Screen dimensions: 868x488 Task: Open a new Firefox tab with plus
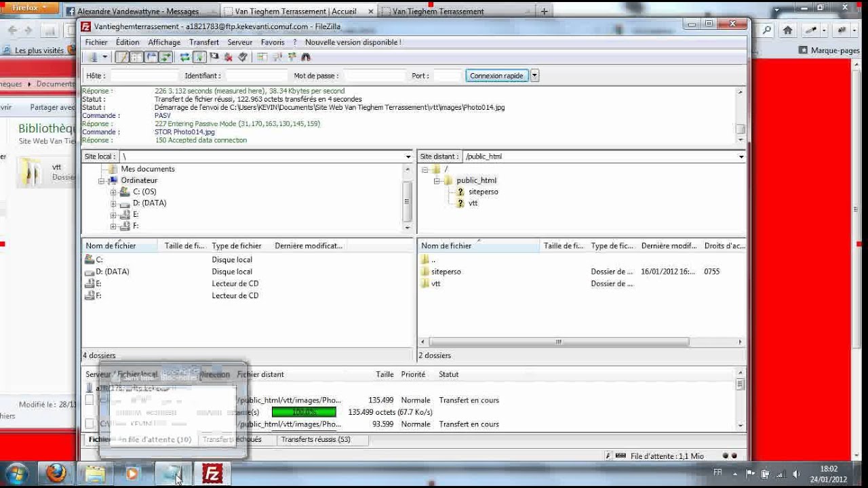(544, 12)
